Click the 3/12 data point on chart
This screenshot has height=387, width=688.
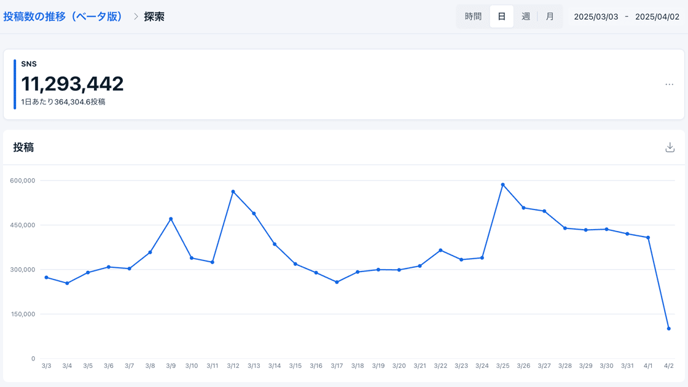click(233, 192)
